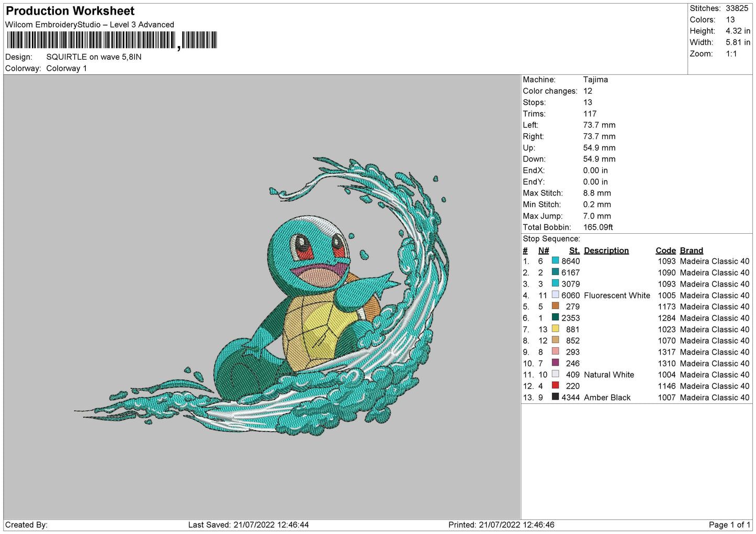Click the underlined Brand column header
This screenshot has width=756, height=534.
click(x=691, y=251)
